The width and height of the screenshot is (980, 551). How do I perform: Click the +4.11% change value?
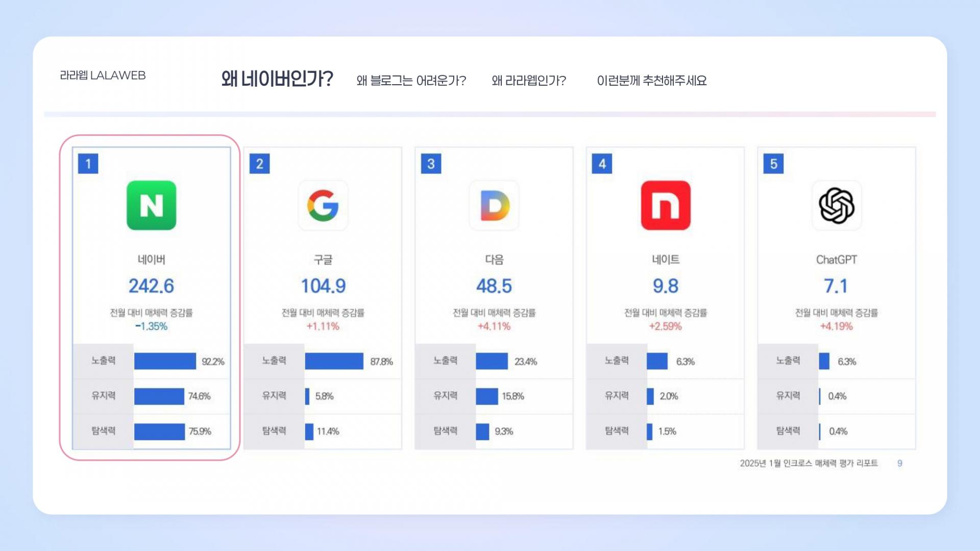click(x=494, y=327)
